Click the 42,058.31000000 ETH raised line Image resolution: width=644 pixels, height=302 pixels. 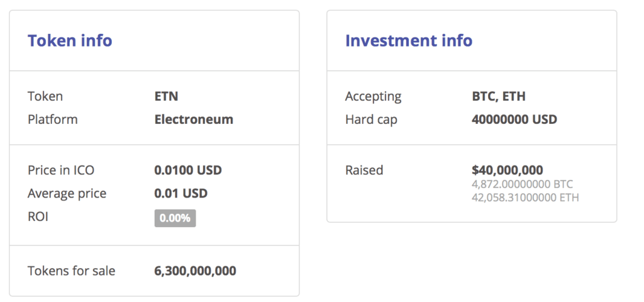click(525, 198)
